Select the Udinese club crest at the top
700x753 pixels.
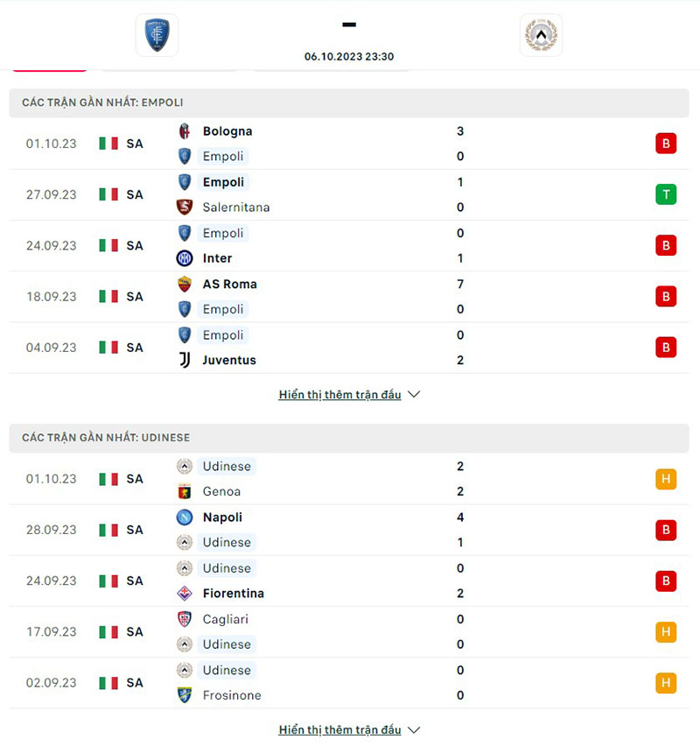(x=541, y=35)
